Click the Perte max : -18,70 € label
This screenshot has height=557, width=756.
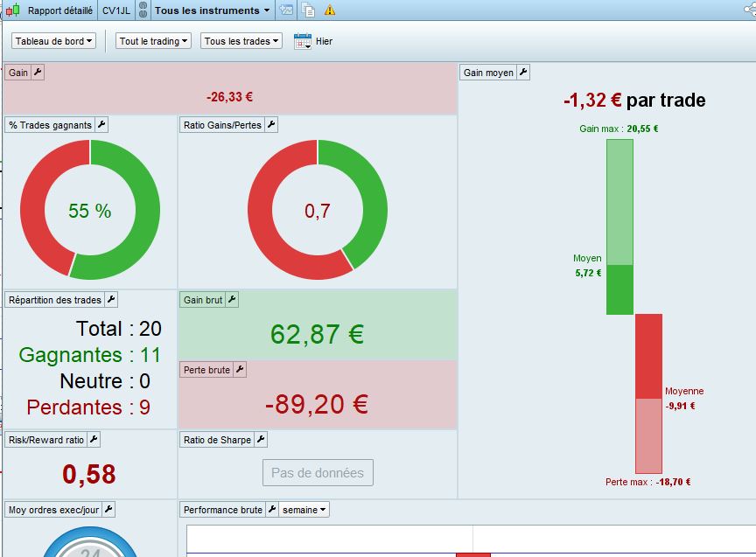pyautogui.click(x=648, y=482)
